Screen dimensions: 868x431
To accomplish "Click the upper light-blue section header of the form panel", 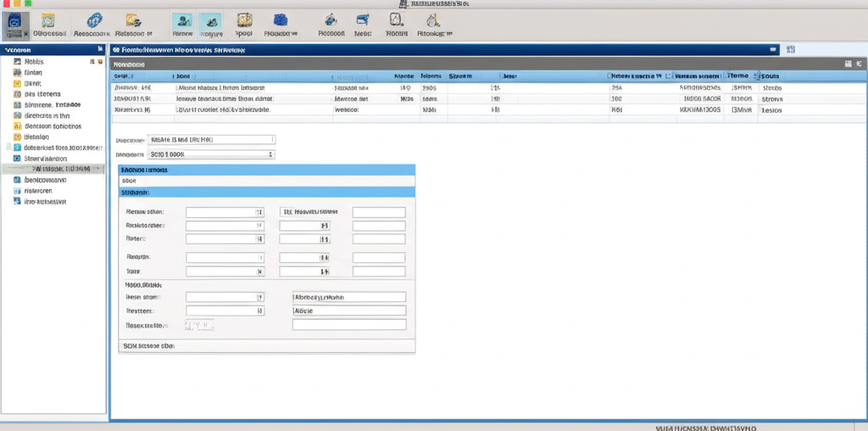I will pos(267,170).
